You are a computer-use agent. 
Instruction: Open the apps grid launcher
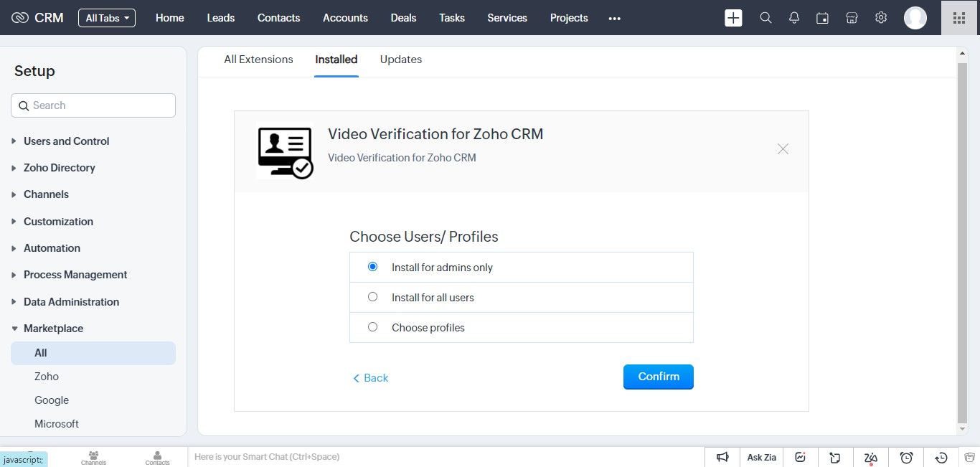click(x=959, y=18)
